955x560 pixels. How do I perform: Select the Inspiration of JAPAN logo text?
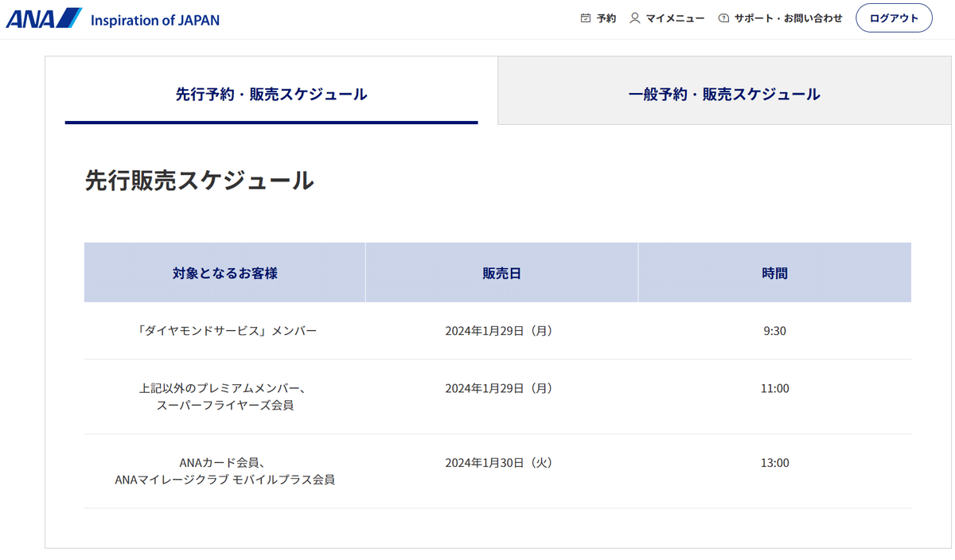coord(156,20)
